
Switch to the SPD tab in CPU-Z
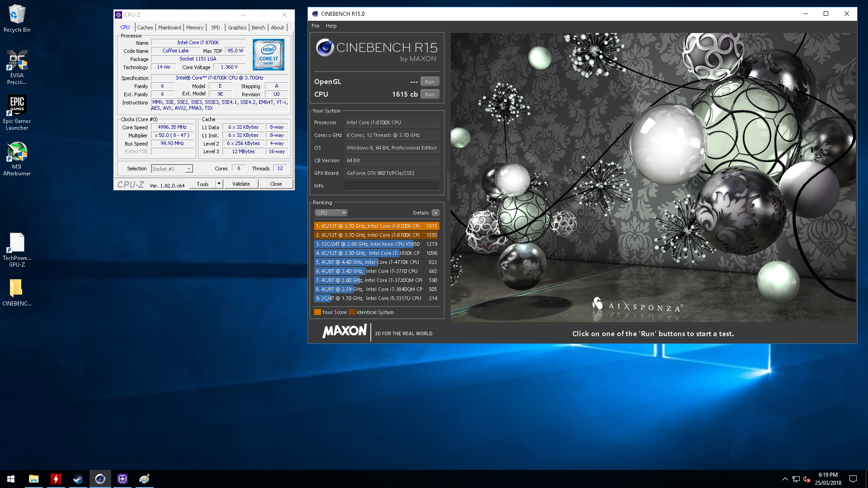(x=216, y=28)
